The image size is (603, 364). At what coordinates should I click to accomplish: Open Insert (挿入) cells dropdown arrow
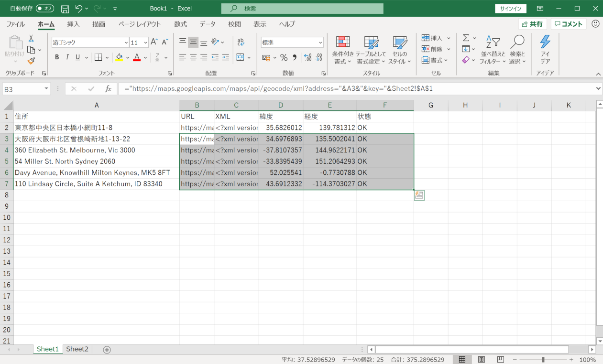(449, 38)
